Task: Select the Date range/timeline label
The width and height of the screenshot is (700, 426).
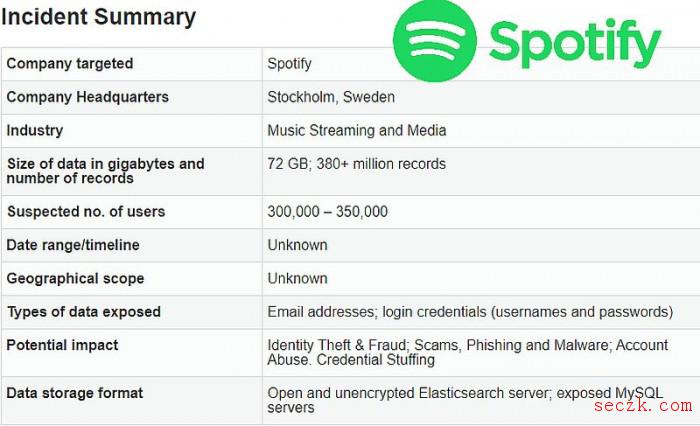Action: [x=73, y=245]
